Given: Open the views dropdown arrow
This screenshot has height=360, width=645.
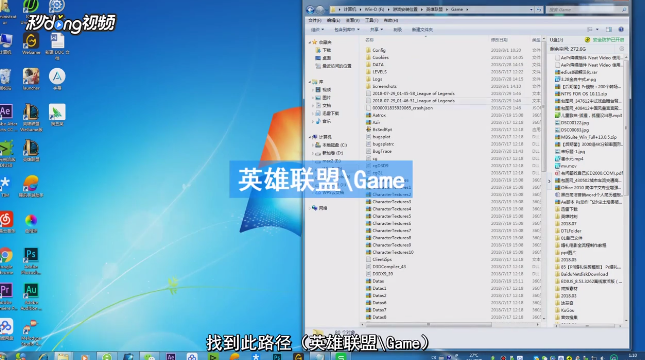Looking at the screenshot, I should click(x=597, y=29).
